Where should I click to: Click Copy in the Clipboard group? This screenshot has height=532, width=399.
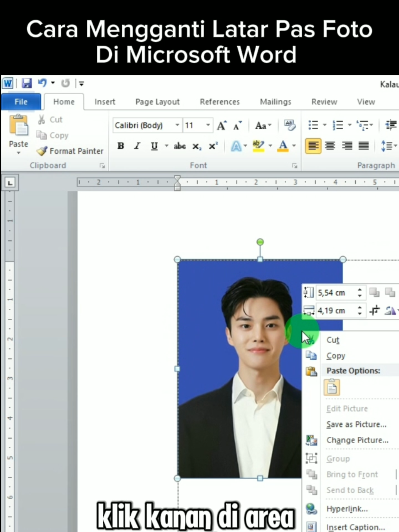click(52, 135)
